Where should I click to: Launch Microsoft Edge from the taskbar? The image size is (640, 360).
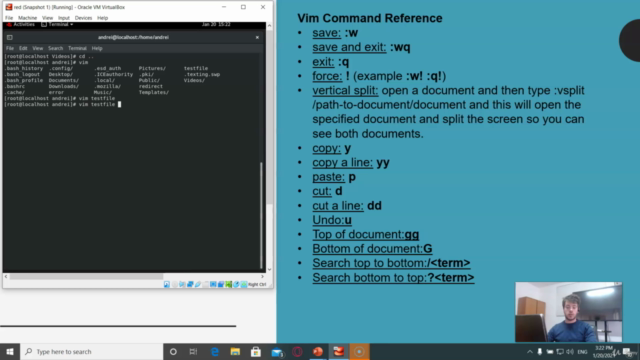click(x=215, y=351)
